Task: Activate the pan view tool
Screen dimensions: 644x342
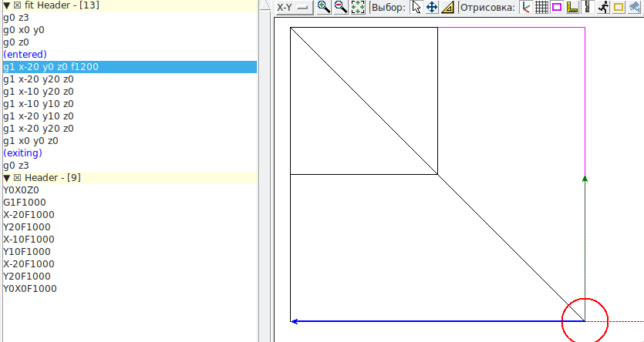Action: pyautogui.click(x=432, y=7)
